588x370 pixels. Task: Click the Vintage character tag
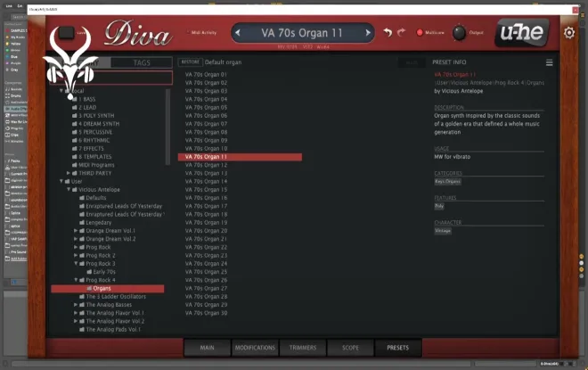click(443, 231)
